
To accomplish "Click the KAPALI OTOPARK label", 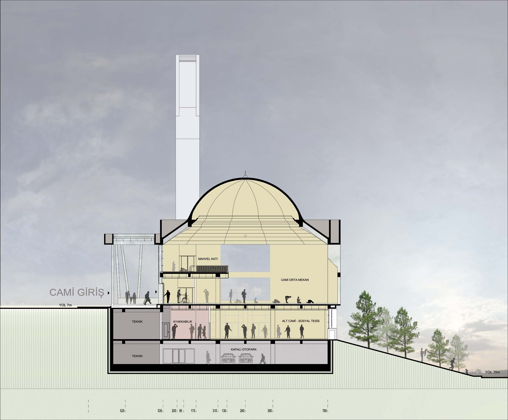I will point(244,349).
